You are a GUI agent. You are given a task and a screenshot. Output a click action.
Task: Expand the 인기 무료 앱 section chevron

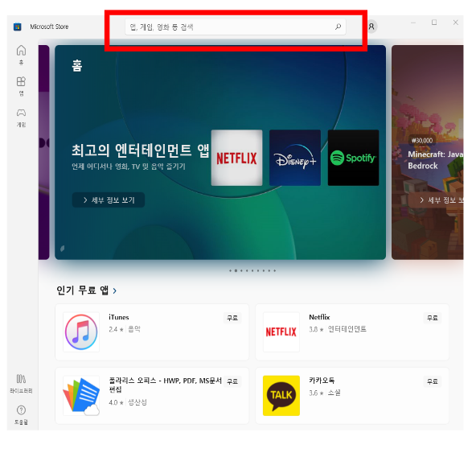(115, 290)
